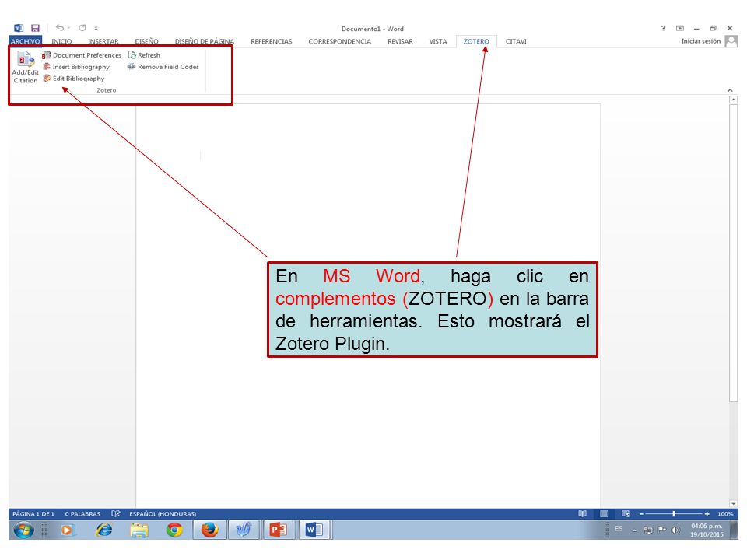Click Iniciar sesión link
747x560 pixels.
click(x=701, y=41)
